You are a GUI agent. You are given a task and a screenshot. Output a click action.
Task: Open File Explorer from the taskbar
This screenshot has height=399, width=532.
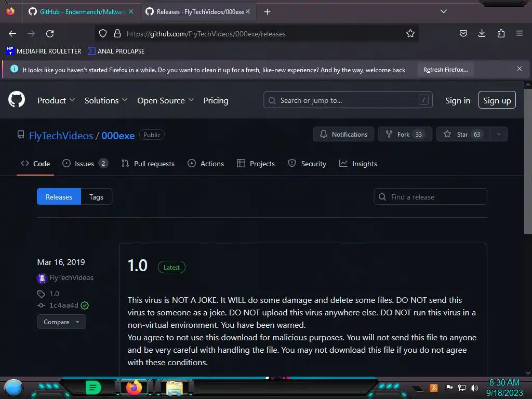pyautogui.click(x=175, y=388)
